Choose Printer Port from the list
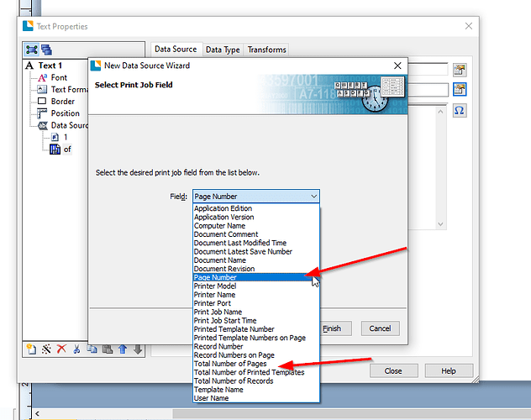 click(256, 303)
